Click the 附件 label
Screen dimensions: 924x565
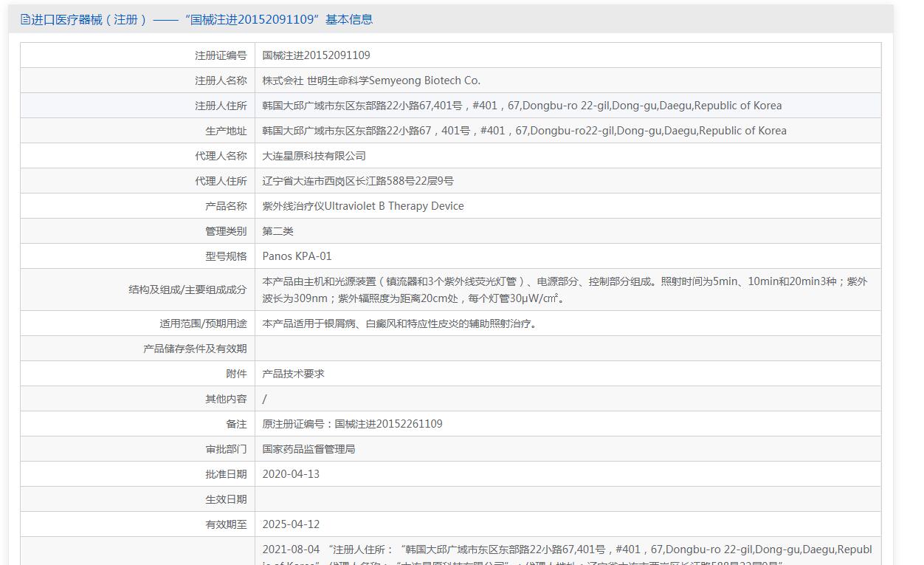236,374
